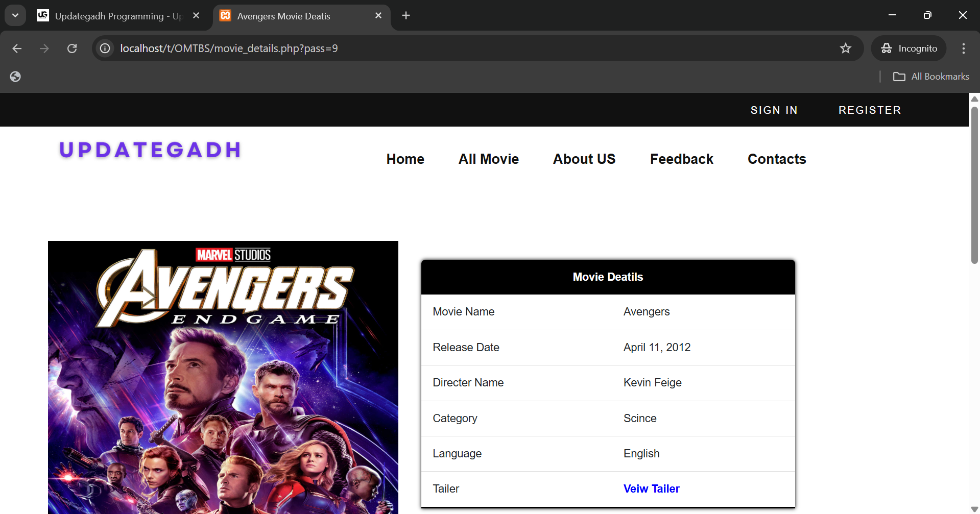Click the UPDATEGADH logo
Image resolution: width=980 pixels, height=514 pixels.
(150, 150)
